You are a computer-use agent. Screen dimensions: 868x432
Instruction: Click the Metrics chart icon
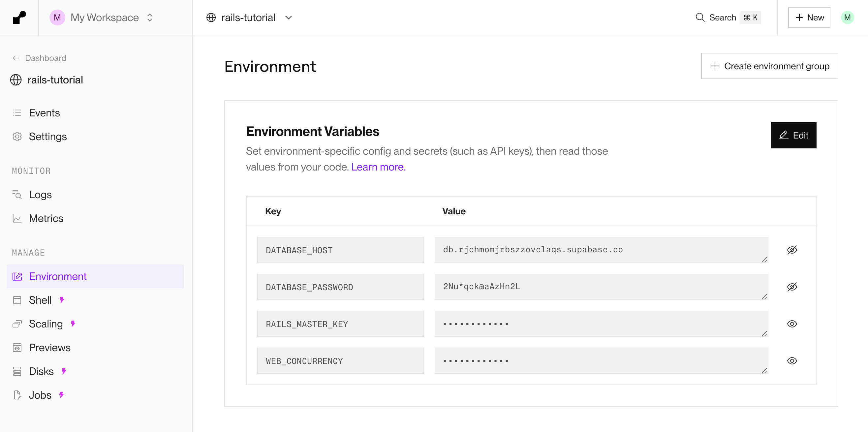tap(17, 218)
